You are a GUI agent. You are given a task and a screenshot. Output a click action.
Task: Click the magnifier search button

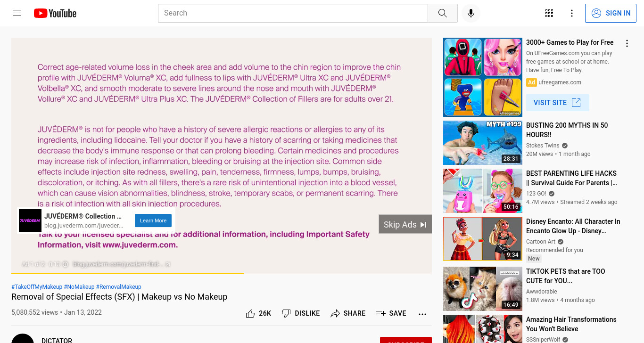pos(442,13)
